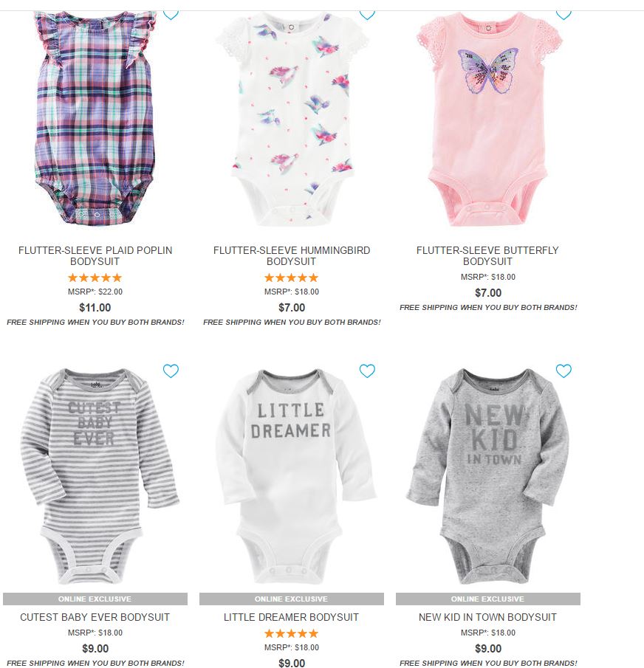Screen dimensions: 644x668
Task: Open star ratings of Little Dreamer bodysuit
Action: pos(292,633)
